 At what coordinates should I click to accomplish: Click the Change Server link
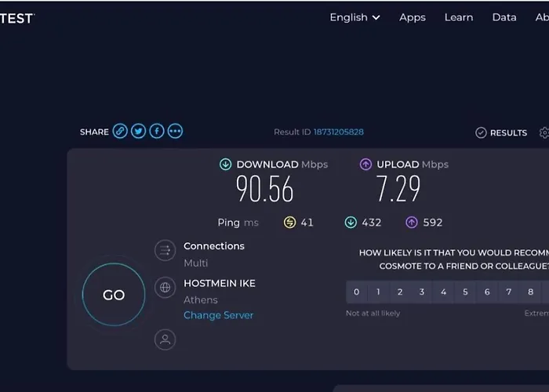[219, 315]
